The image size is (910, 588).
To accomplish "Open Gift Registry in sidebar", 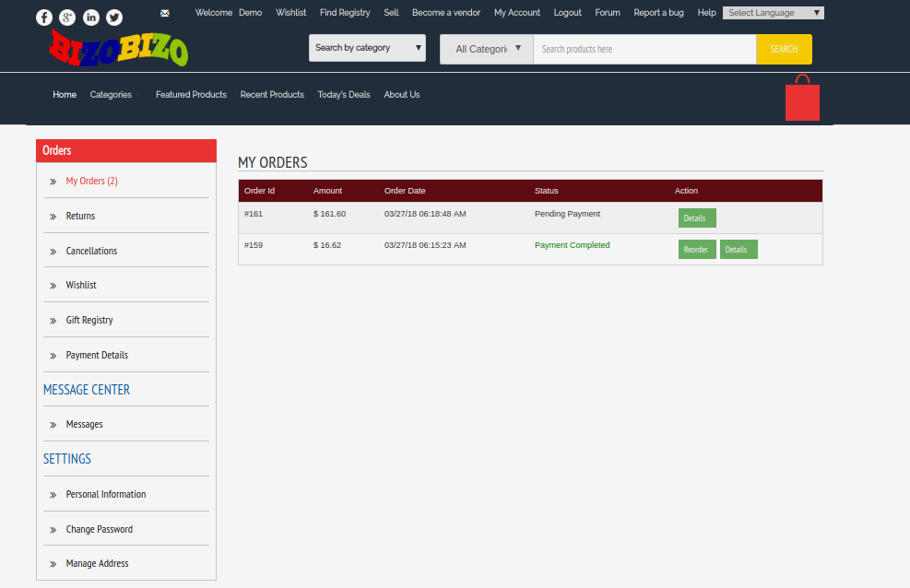I will pos(89,320).
